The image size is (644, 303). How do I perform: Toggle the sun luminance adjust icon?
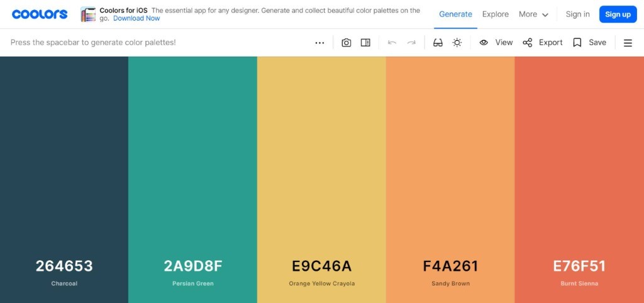457,43
